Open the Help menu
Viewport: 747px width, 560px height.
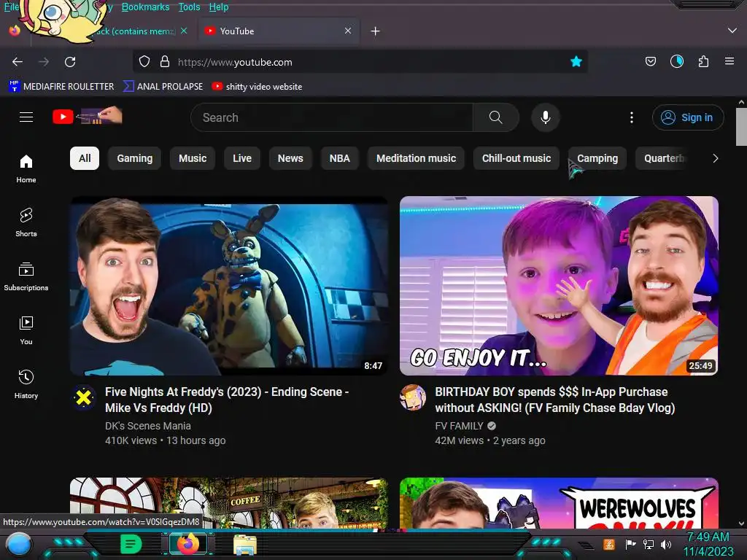(x=219, y=7)
